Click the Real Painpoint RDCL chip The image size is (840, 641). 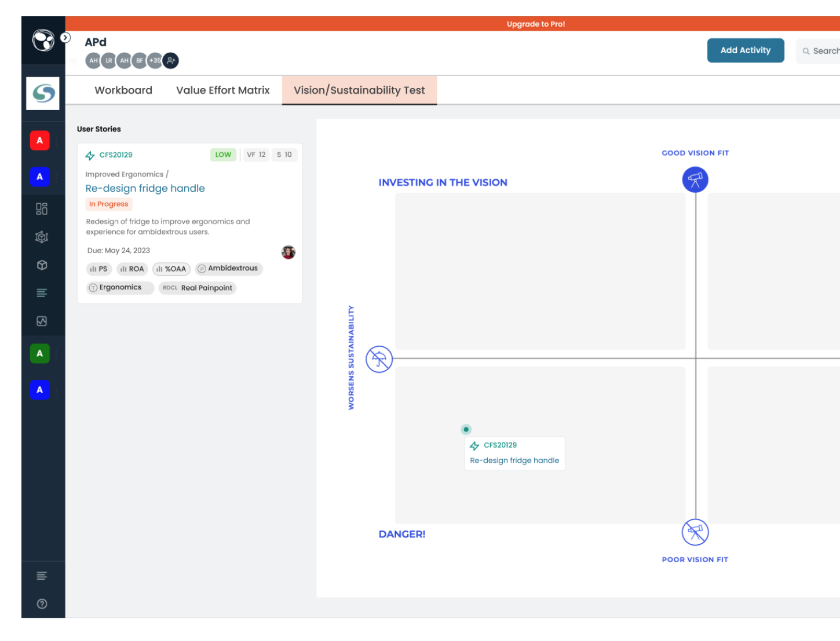click(x=198, y=288)
